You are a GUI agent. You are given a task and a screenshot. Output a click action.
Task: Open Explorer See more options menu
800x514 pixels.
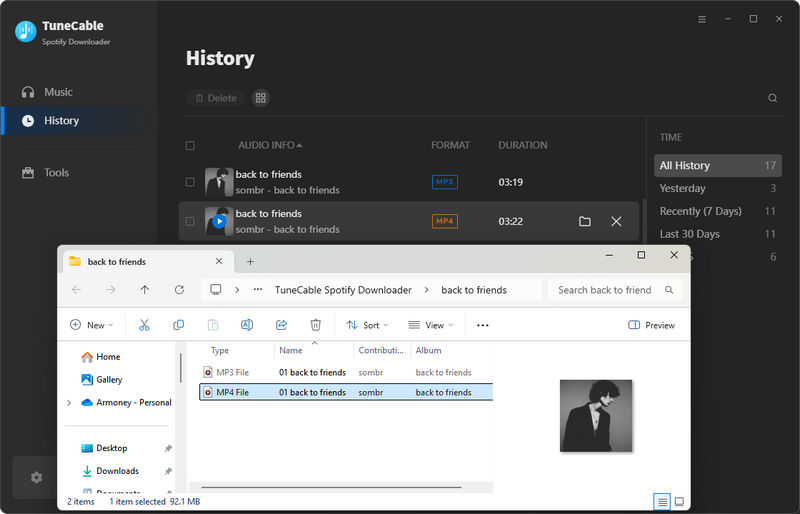483,325
